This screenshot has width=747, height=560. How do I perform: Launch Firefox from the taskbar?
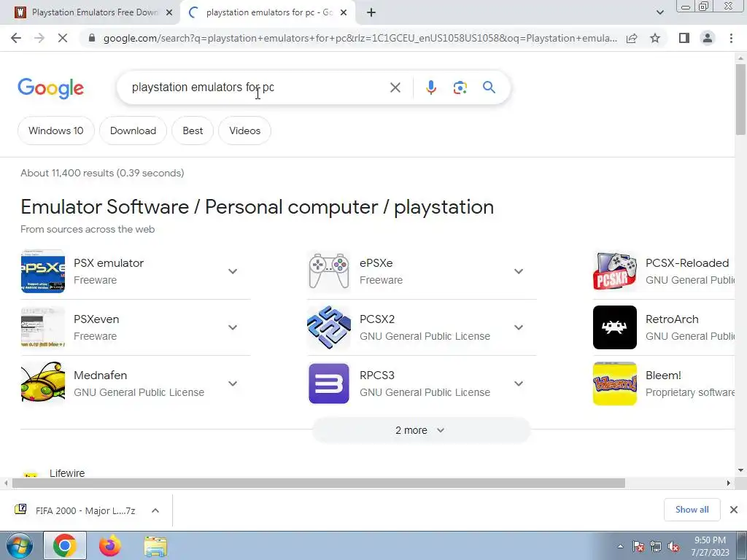110,545
